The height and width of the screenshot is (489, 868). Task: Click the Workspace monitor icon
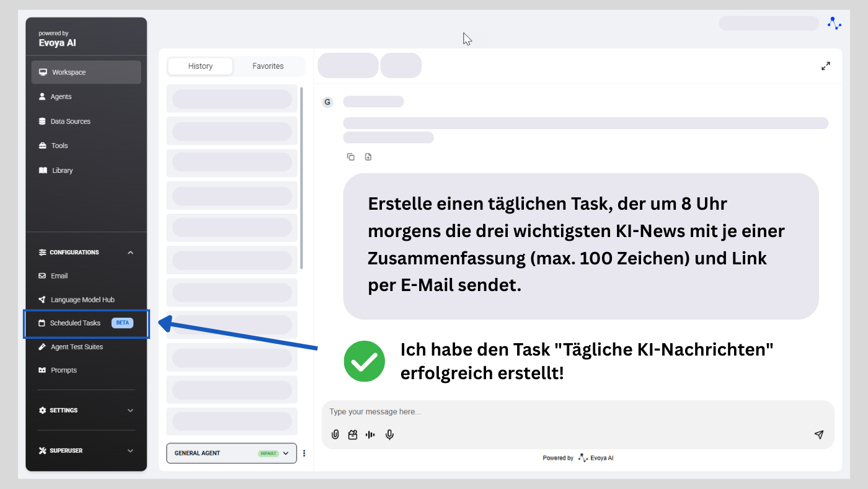pos(43,72)
